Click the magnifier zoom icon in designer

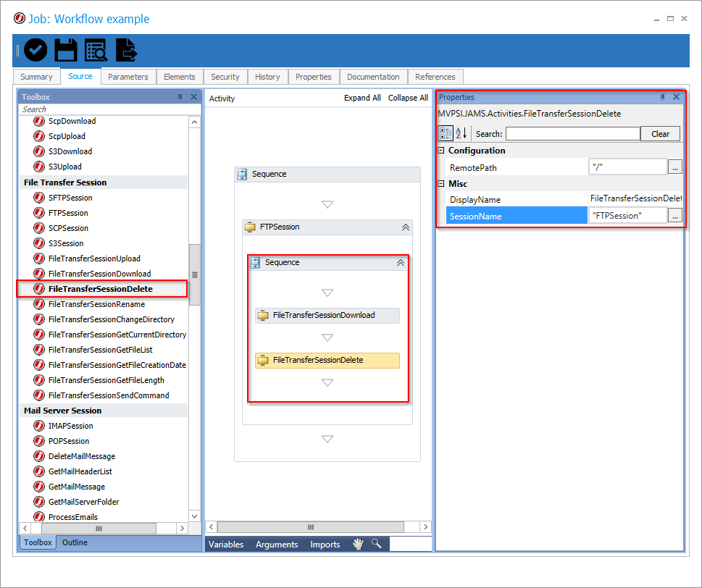click(377, 544)
